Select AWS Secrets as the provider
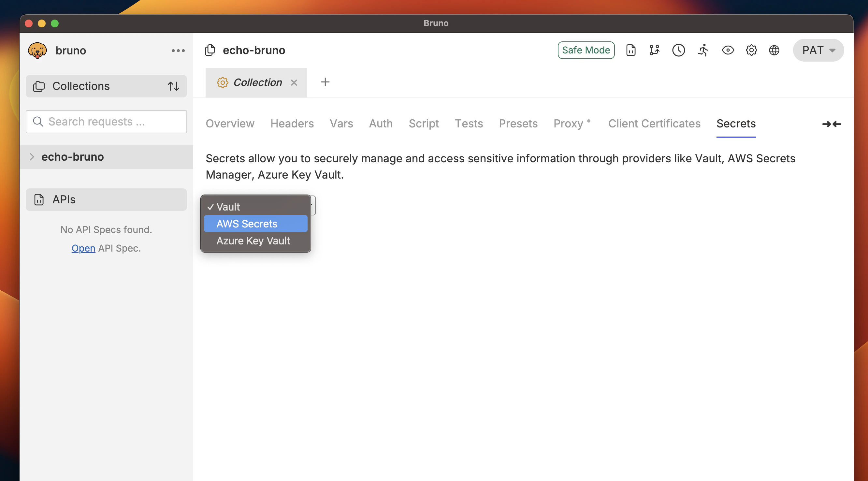Image resolution: width=868 pixels, height=481 pixels. pos(255,224)
